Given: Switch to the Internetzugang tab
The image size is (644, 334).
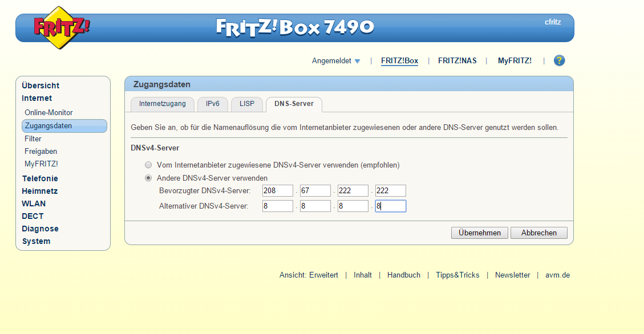Looking at the screenshot, I should click(x=162, y=104).
